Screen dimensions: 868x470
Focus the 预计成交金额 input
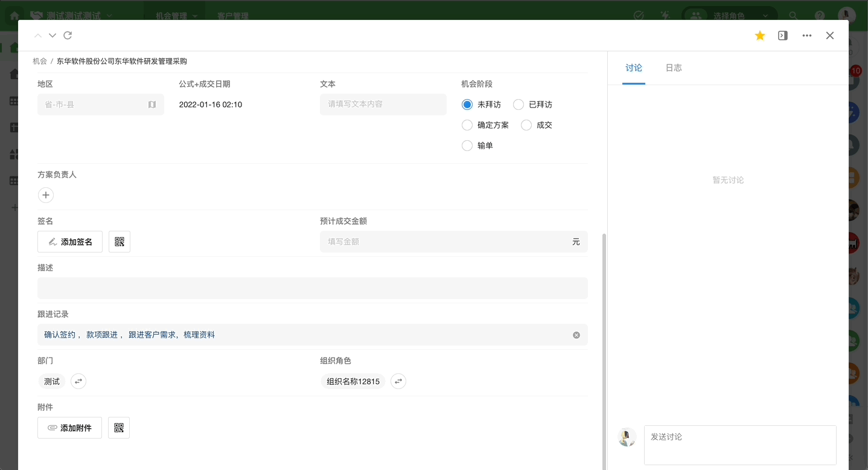(x=454, y=242)
